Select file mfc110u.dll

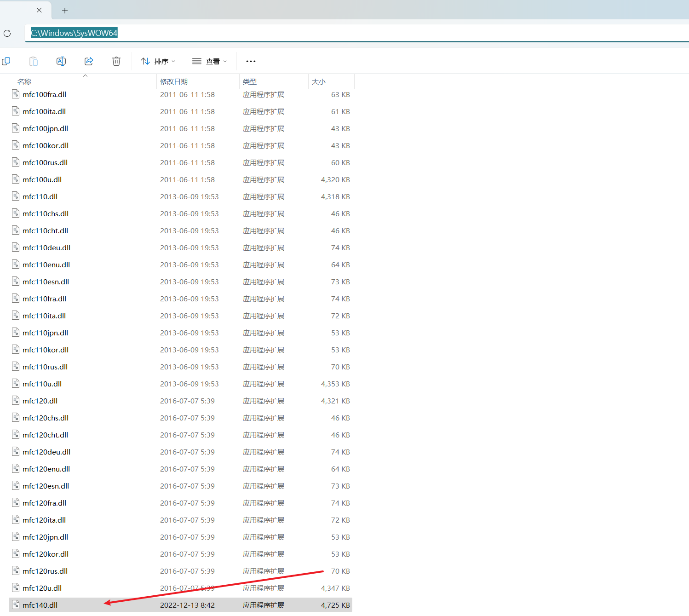[x=42, y=384]
